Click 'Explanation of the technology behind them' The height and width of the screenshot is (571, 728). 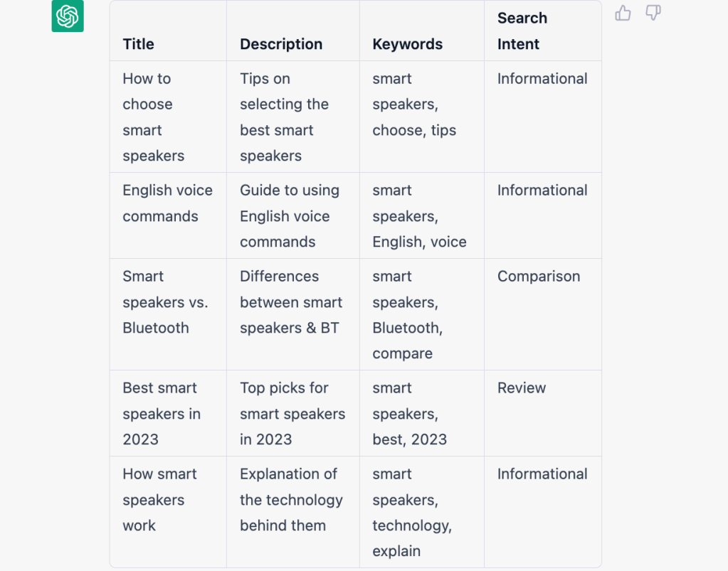(x=291, y=500)
